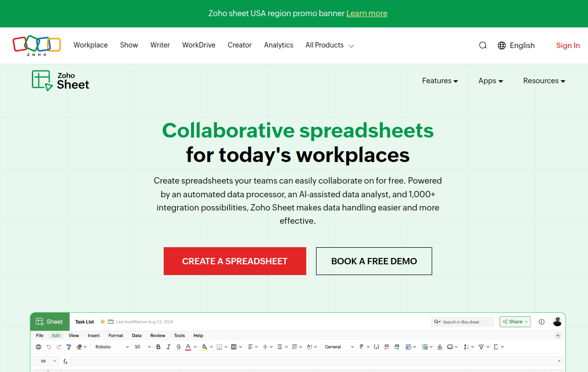This screenshot has width=588, height=372.
Task: Expand the All Products menu
Action: tap(329, 45)
